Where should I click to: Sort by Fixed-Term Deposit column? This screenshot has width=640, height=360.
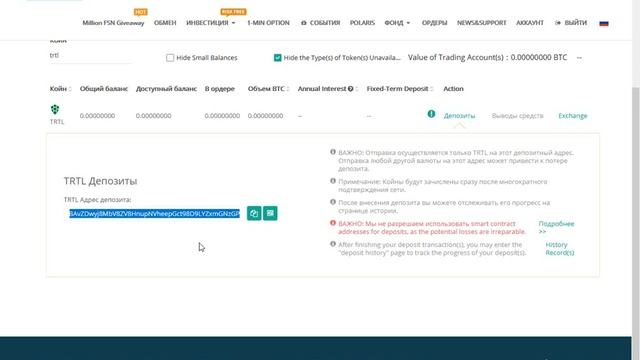click(400, 89)
